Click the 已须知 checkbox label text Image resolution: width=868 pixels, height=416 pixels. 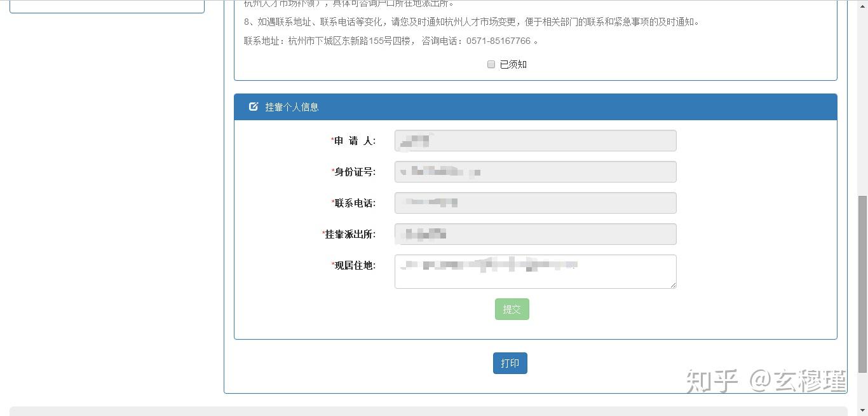pos(513,64)
